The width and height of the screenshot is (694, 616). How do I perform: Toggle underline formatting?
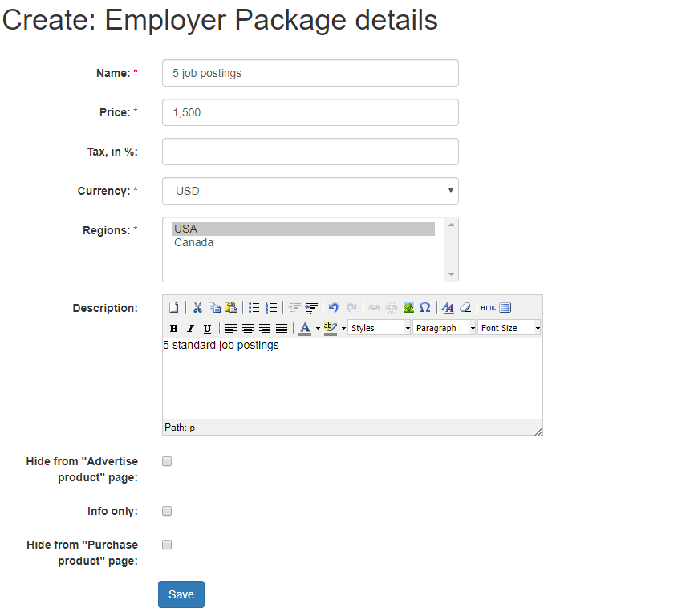pyautogui.click(x=207, y=328)
